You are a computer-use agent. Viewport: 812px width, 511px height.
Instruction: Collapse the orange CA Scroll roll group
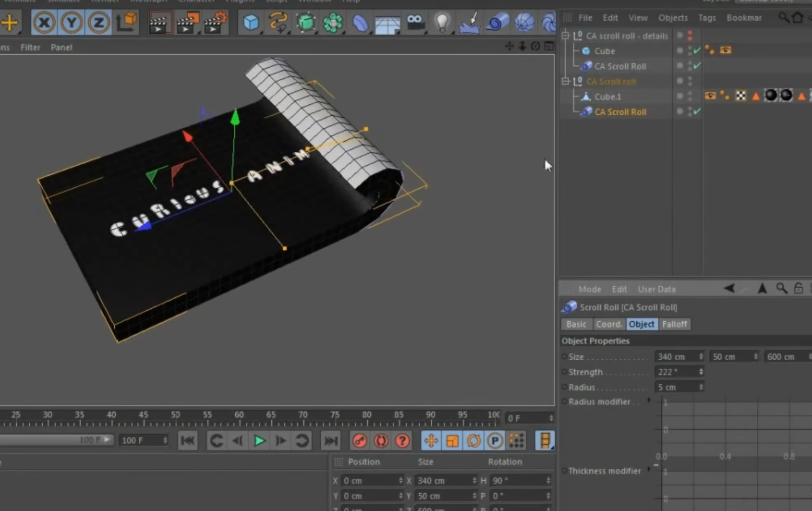565,81
